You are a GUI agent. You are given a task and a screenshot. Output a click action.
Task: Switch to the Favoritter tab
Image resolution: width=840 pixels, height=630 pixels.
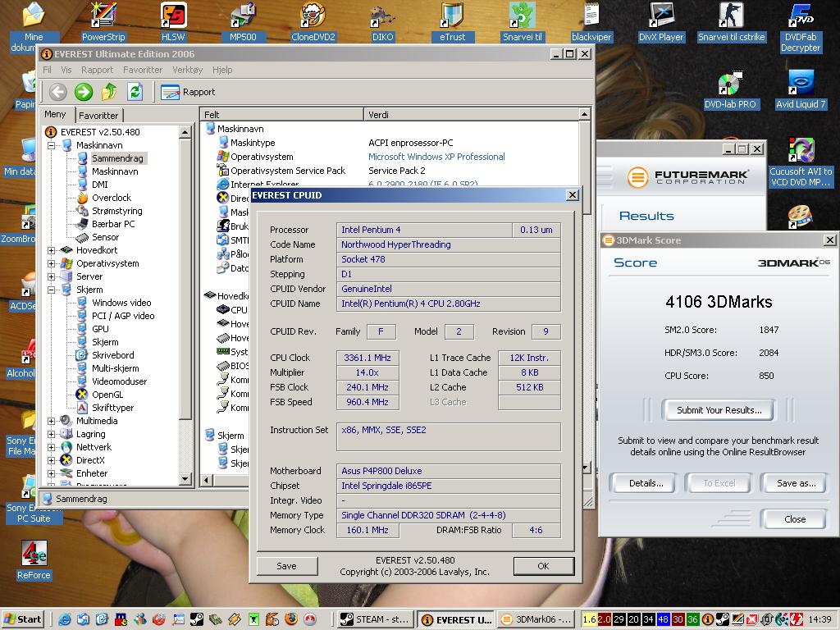(98, 115)
